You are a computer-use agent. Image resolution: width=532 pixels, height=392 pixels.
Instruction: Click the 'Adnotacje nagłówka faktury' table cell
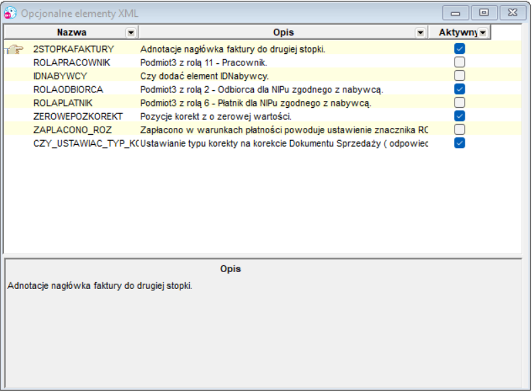coord(233,49)
